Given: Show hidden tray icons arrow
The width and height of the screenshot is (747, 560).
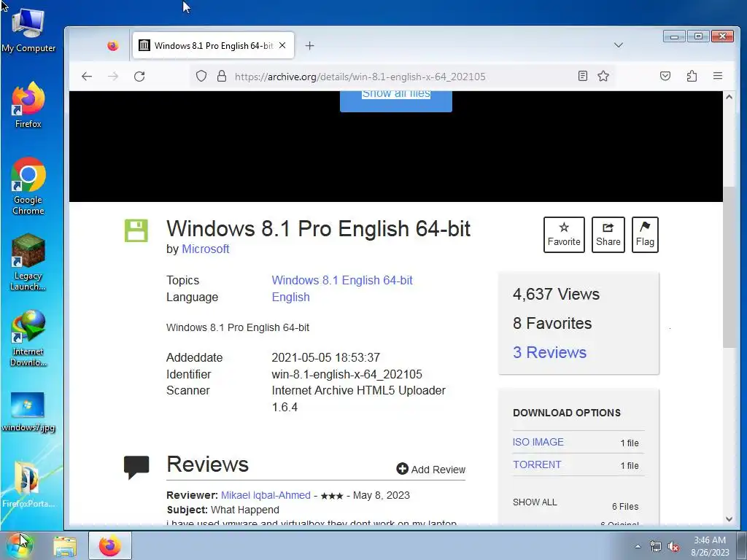Looking at the screenshot, I should coord(638,546).
